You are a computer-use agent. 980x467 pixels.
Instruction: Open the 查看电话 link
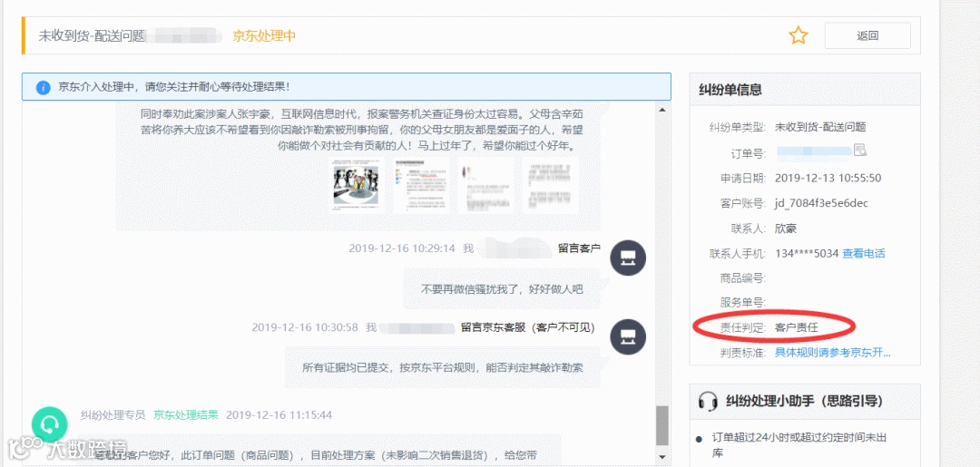click(864, 254)
